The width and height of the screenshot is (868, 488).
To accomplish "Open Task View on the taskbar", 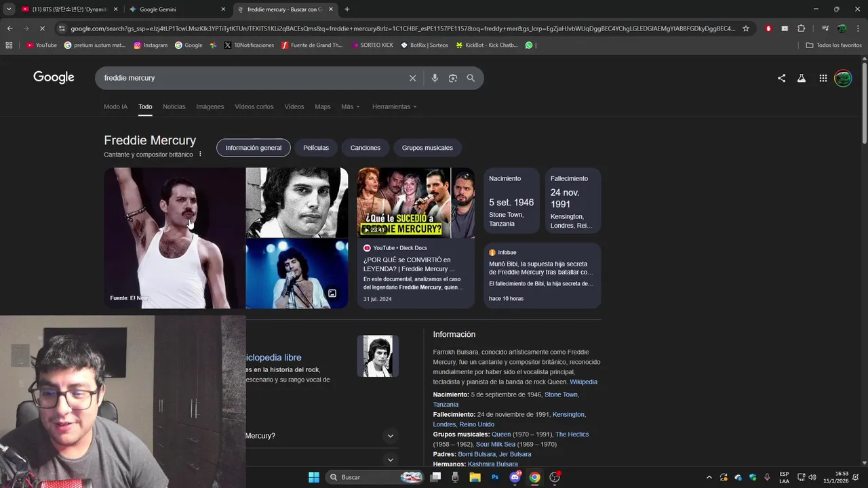I will [436, 477].
